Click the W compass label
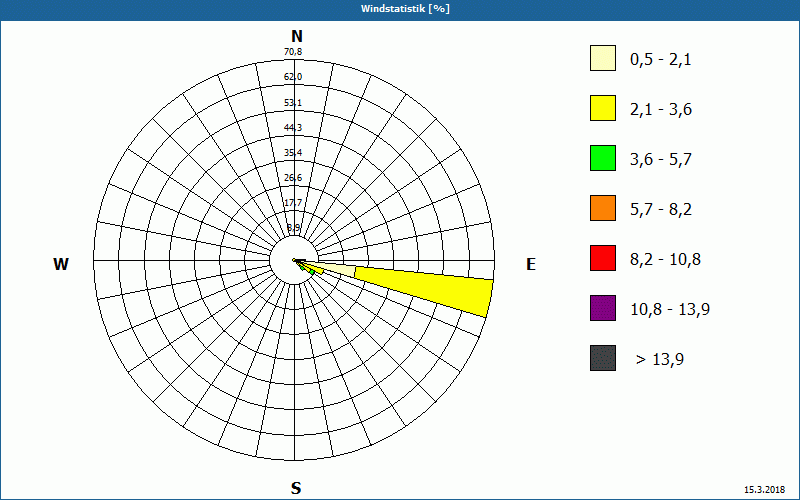This screenshot has width=800, height=500. point(61,264)
